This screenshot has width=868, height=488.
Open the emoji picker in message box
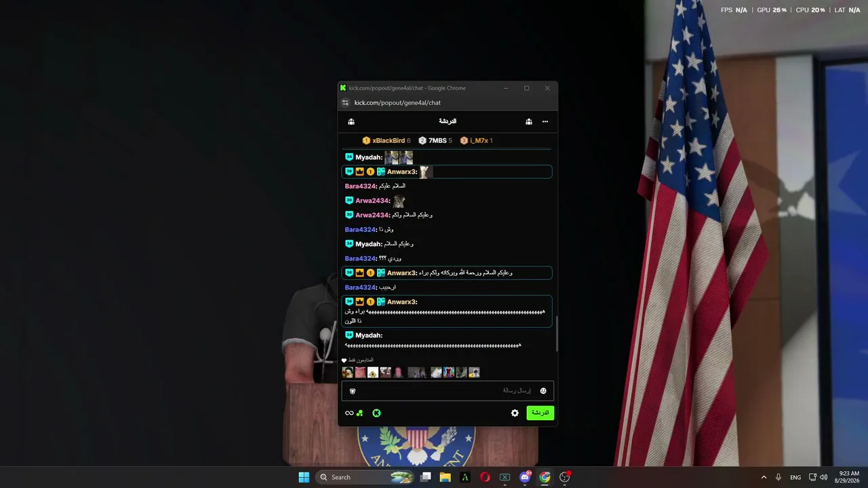coord(543,391)
